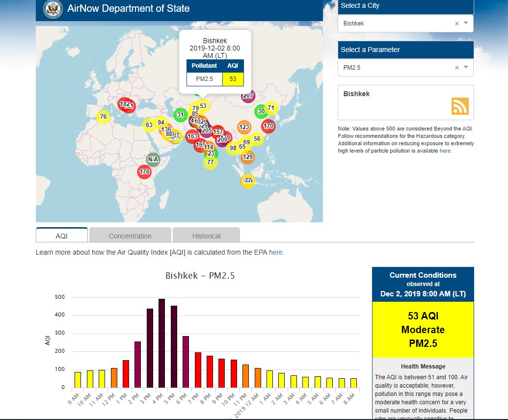Click the 4 PM peak bar in chart
This screenshot has height=420, width=508.
(161, 342)
